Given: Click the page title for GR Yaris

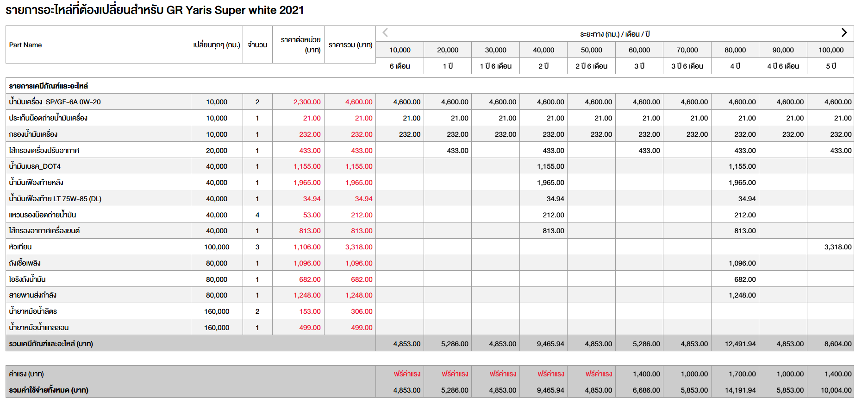Looking at the screenshot, I should tap(155, 10).
